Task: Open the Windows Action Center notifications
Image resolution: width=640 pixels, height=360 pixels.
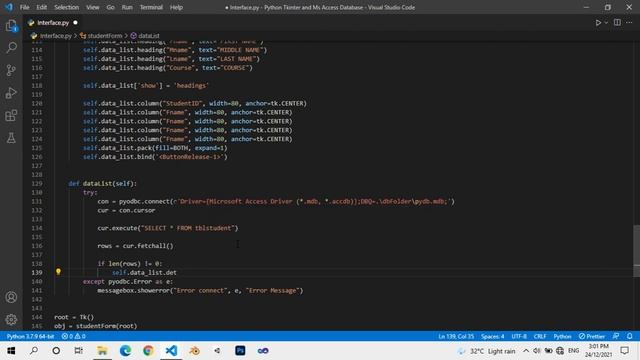Action: tap(624, 351)
